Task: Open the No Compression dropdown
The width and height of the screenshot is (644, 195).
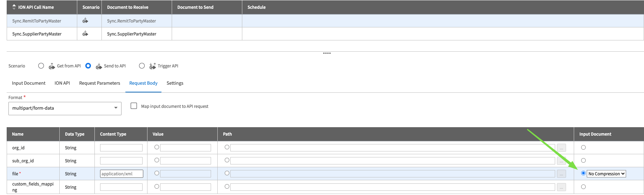Action: point(606,174)
